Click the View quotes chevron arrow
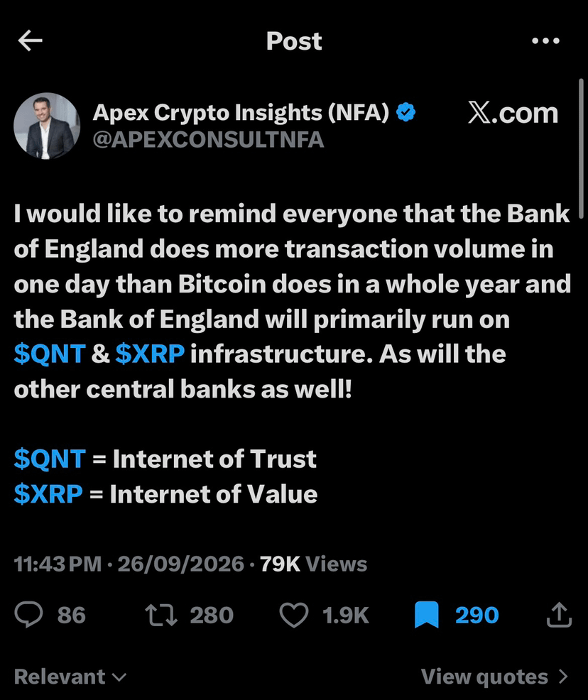This screenshot has height=700, width=588. [563, 677]
